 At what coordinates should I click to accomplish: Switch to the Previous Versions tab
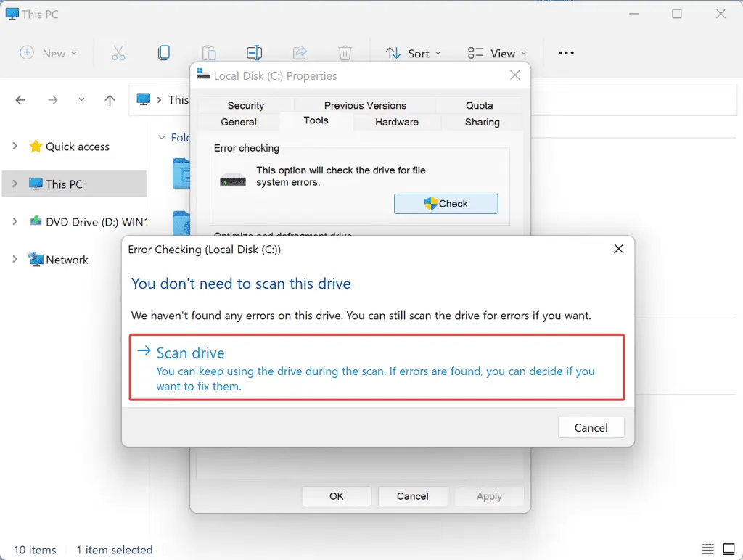365,105
